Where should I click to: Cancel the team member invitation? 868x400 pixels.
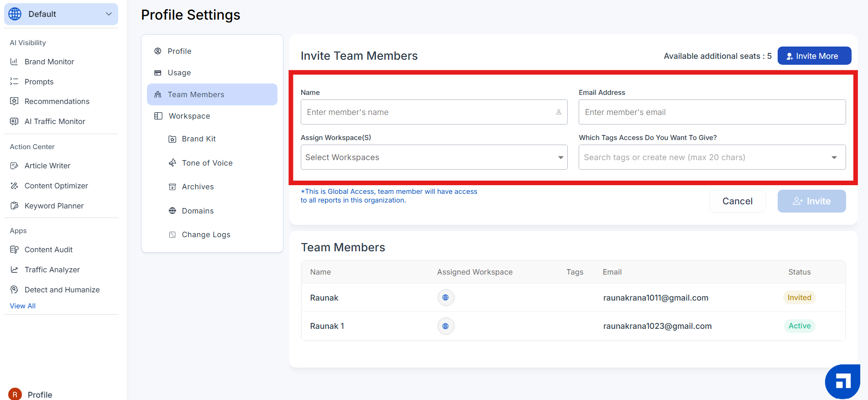coord(737,201)
